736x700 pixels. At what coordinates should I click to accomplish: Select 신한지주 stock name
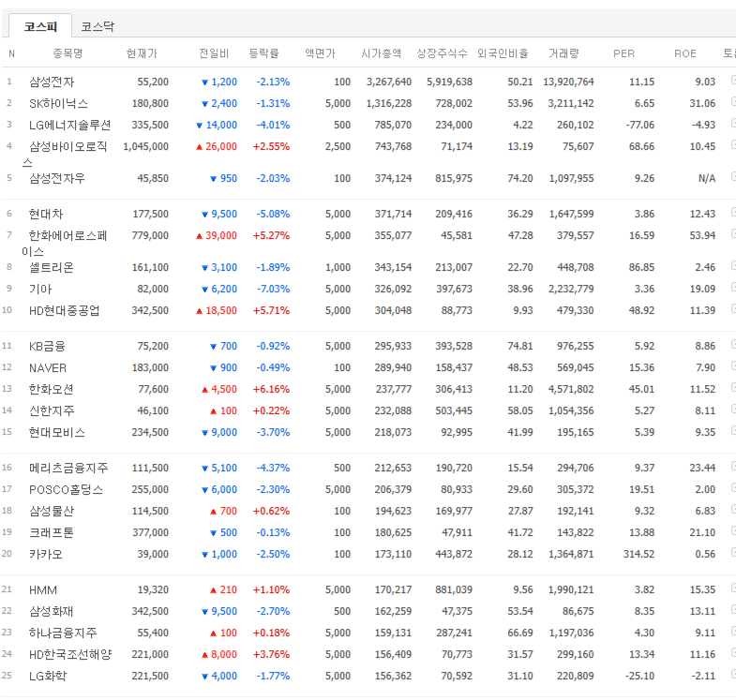point(52,411)
